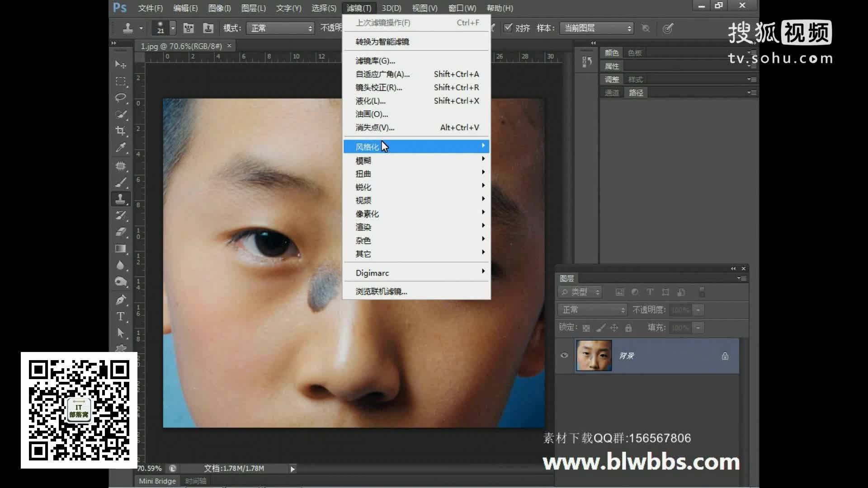The height and width of the screenshot is (488, 868).
Task: Select the History Brush tool
Action: (120, 216)
